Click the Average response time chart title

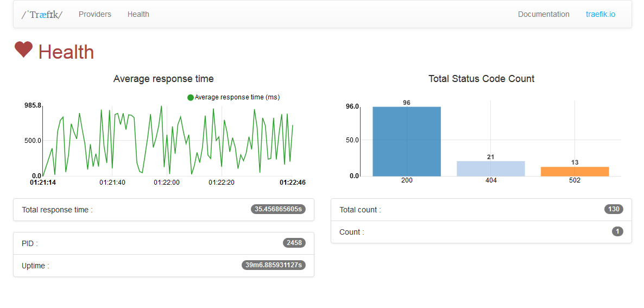pyautogui.click(x=163, y=79)
